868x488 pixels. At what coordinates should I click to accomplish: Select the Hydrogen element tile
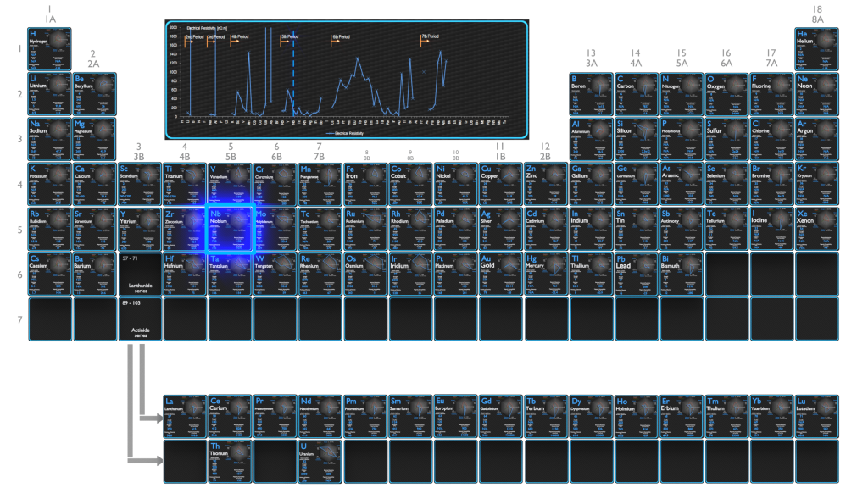(49, 49)
